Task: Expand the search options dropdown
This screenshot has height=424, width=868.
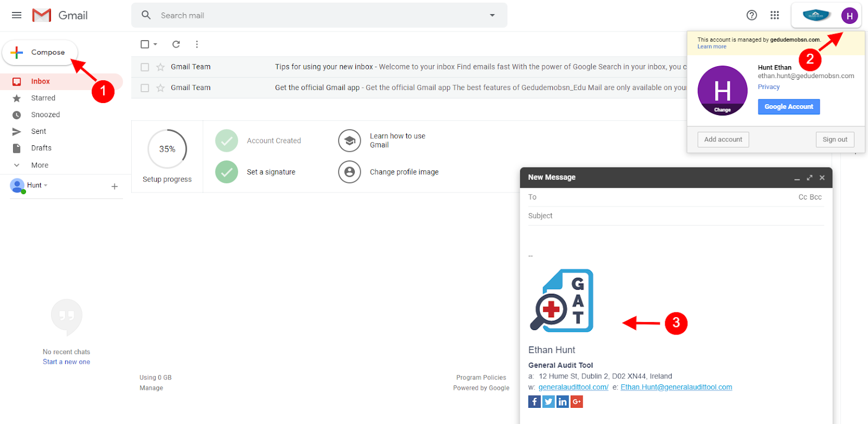Action: 492,15
